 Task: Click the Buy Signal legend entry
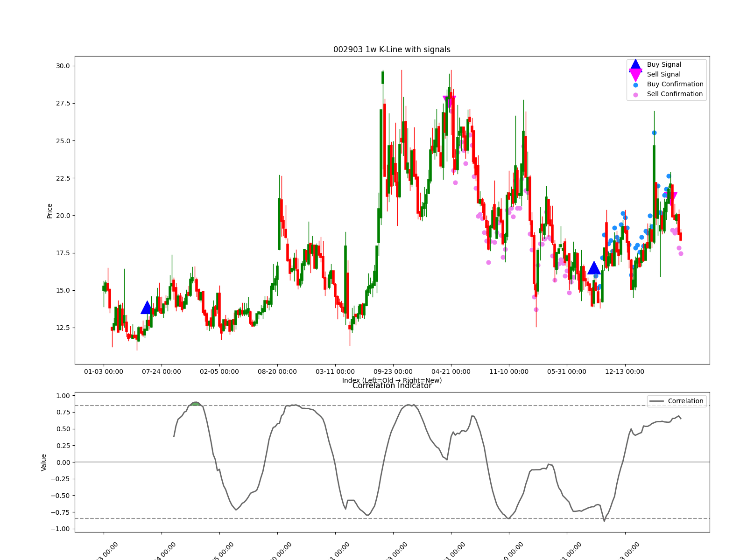[667, 64]
